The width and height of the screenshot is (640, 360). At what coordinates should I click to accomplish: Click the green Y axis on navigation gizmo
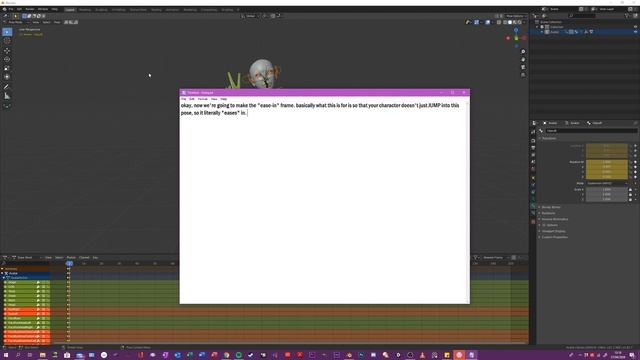[516, 38]
